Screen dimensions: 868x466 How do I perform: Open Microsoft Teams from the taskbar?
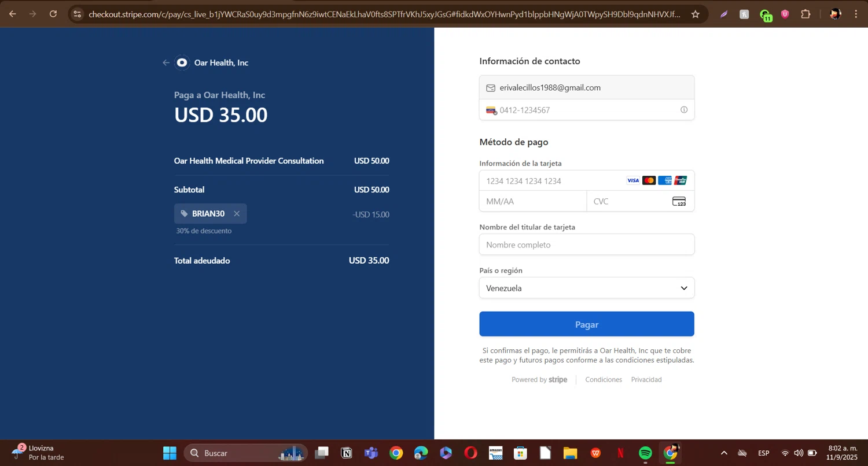[371, 453]
